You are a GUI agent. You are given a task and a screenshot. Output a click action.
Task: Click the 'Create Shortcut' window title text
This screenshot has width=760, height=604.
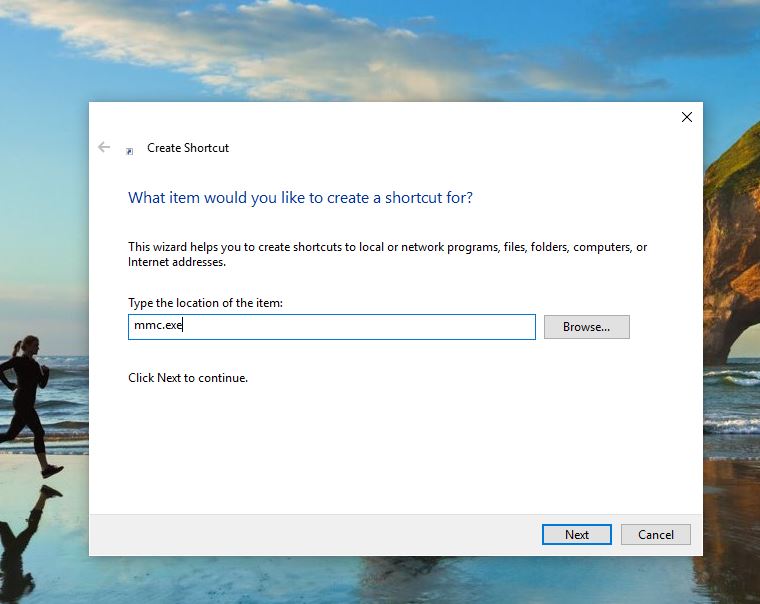pos(188,148)
